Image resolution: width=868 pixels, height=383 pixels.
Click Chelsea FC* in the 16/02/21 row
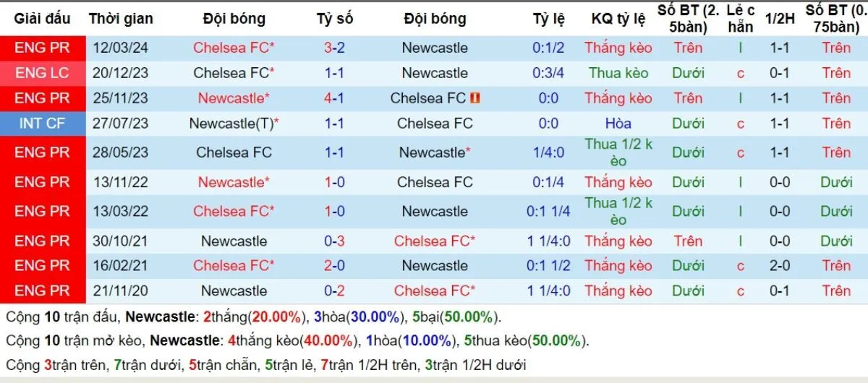click(234, 265)
